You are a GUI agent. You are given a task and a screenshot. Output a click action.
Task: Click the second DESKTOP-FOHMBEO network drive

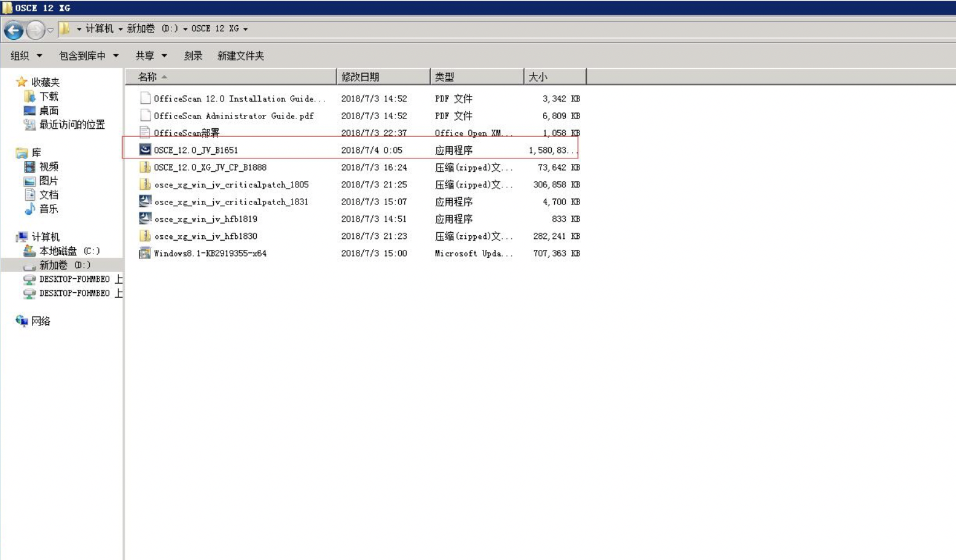pos(73,293)
